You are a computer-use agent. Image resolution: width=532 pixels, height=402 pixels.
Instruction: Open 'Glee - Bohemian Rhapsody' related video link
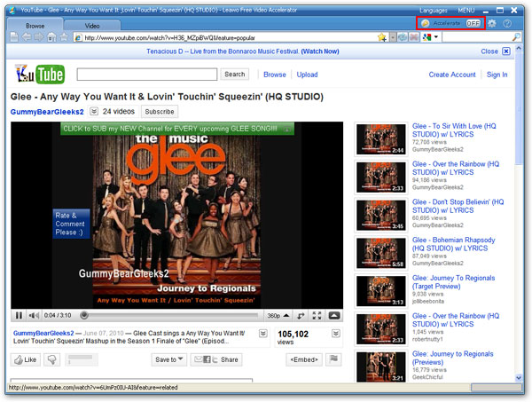[x=453, y=244]
